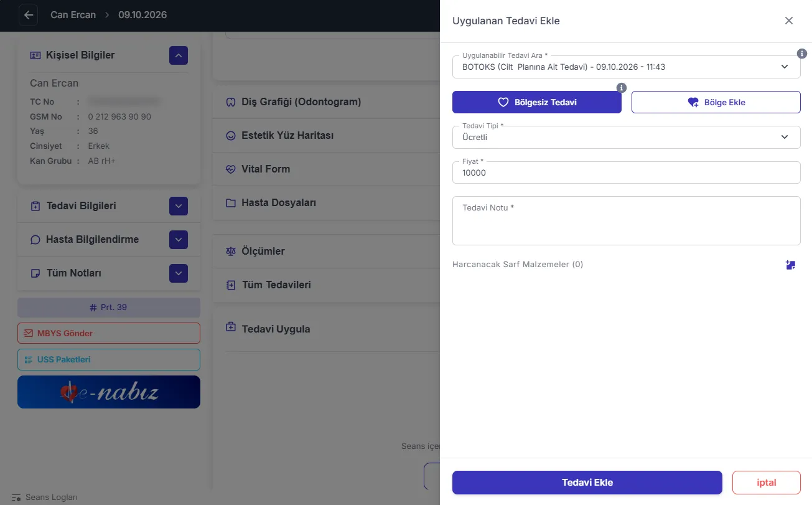The height and width of the screenshot is (505, 812).
Task: Open Seans Logları link
Action: [x=45, y=498]
